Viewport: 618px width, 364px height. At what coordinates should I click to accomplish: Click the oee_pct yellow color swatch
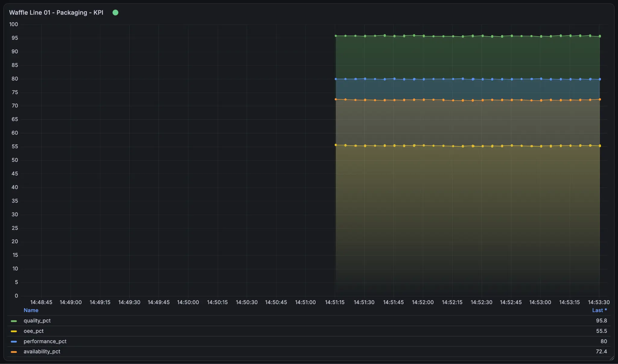click(14, 331)
